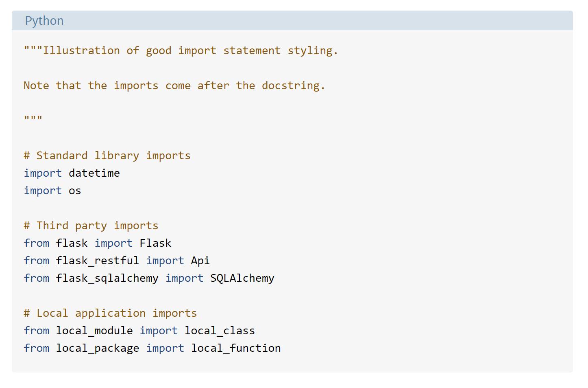Click 'os' in the second import statement
Viewport: 588px width, 388px height.
tap(75, 191)
